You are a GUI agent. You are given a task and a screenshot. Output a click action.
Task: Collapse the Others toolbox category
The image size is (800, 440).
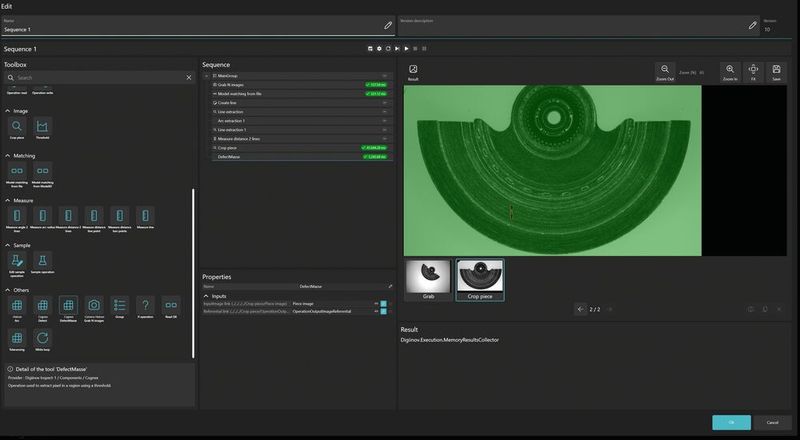coord(8,290)
